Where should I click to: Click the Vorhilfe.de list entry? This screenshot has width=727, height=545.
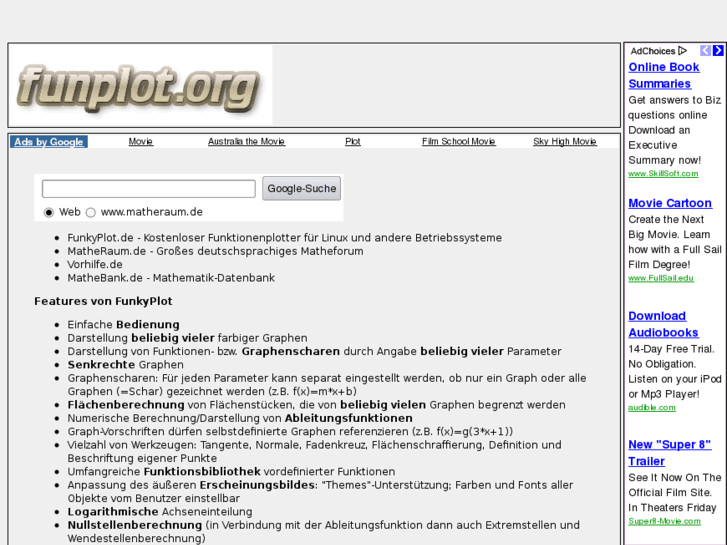[95, 264]
